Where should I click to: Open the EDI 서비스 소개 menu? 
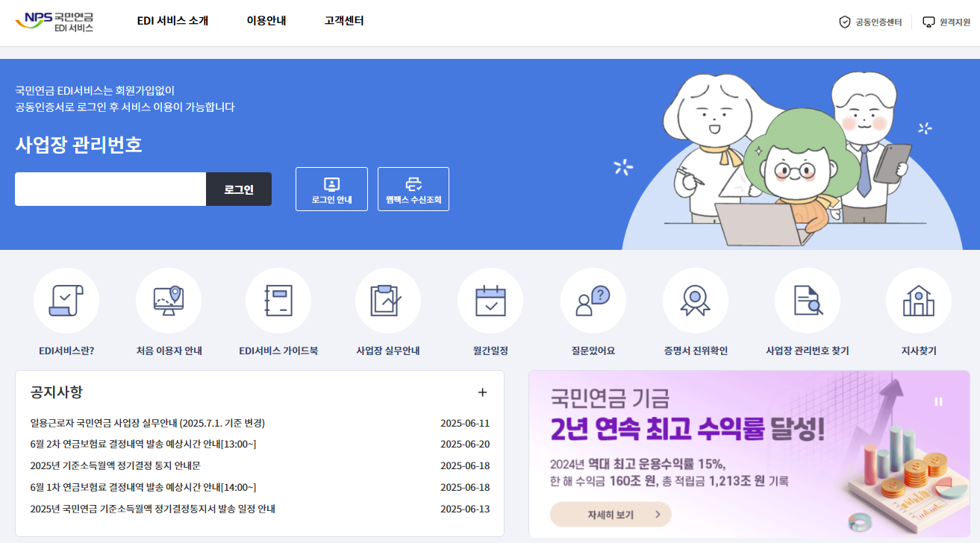[172, 21]
